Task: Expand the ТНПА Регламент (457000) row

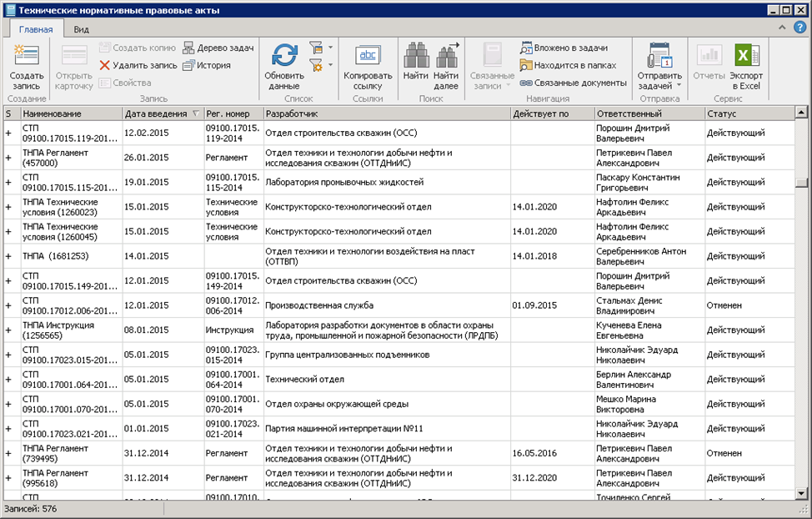Action: tap(8, 158)
